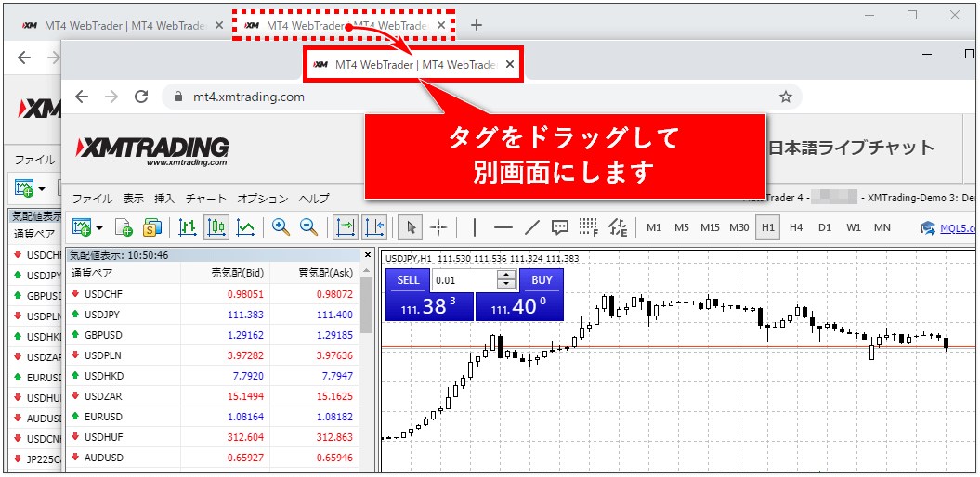
Task: Open the 挿入 menu
Action: [164, 200]
